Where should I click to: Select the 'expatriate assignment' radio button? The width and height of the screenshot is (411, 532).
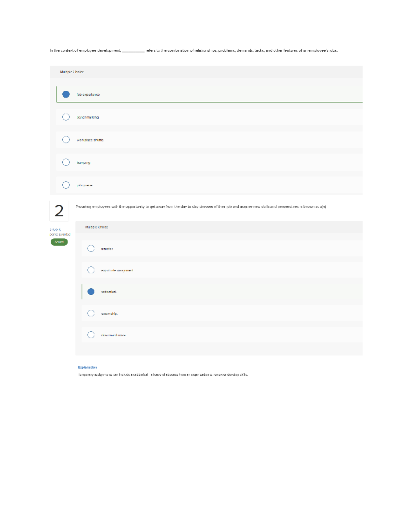tap(91, 270)
